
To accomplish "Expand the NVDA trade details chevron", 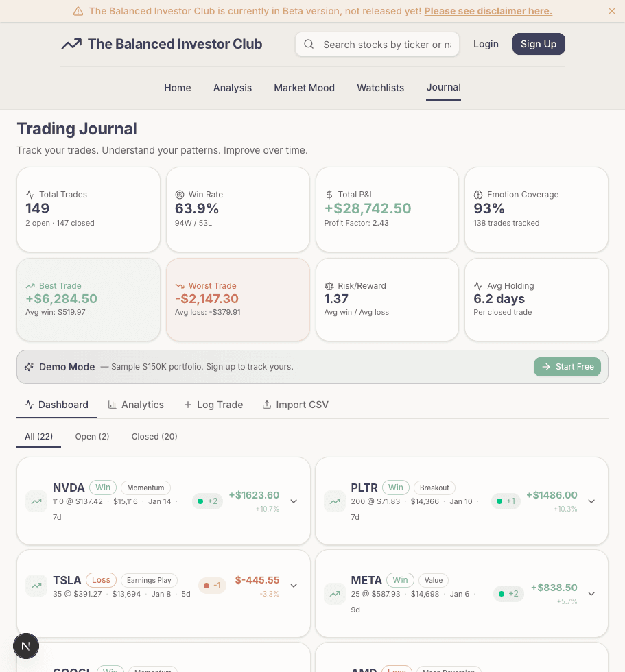I will pos(294,501).
